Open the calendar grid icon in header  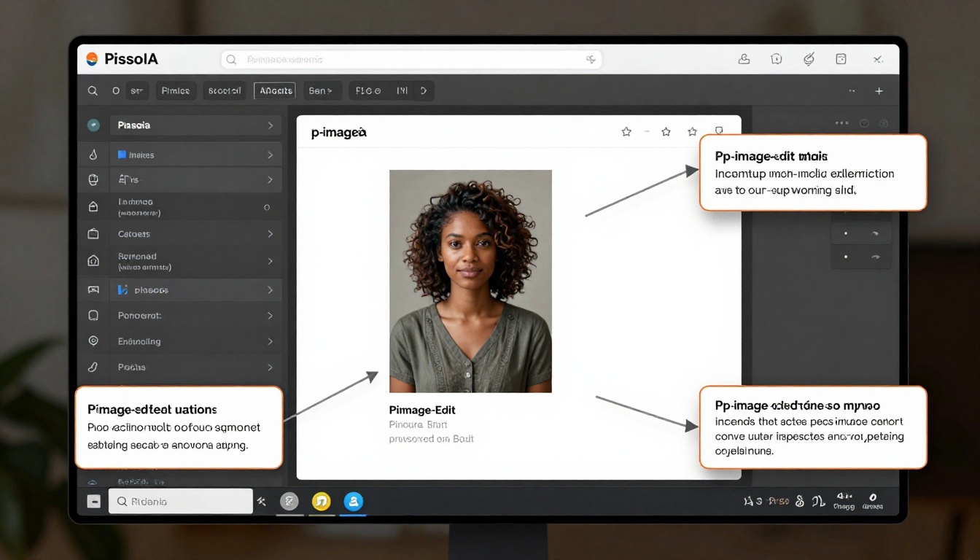[x=841, y=59]
